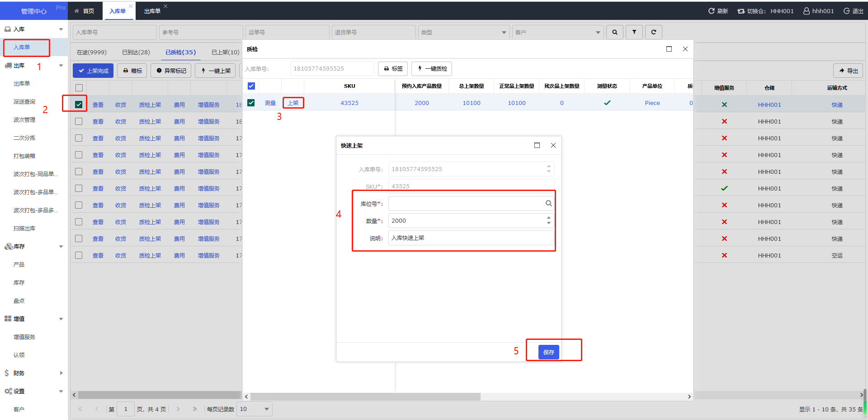The width and height of the screenshot is (868, 420).
Task: Expand the 财务 sidebar section
Action: click(x=61, y=373)
